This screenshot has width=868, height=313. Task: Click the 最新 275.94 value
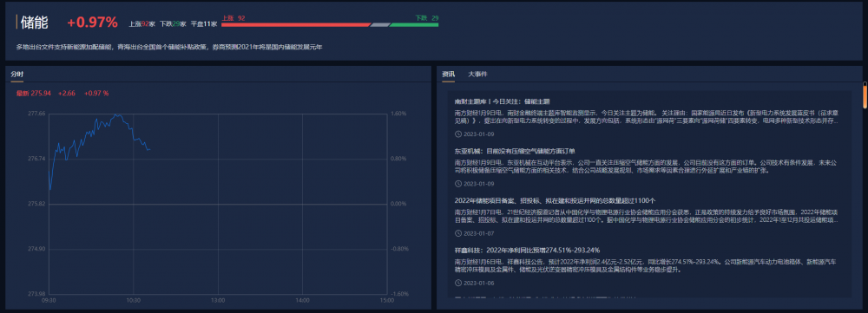[34, 94]
